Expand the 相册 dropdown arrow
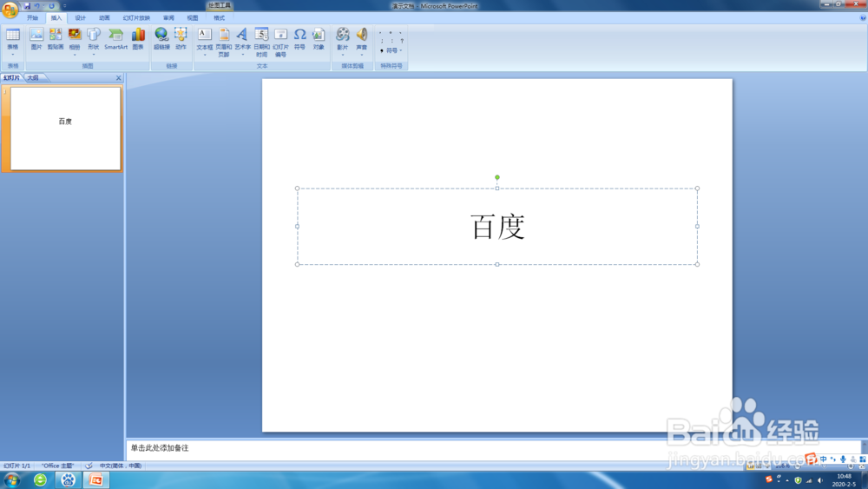The width and height of the screenshot is (868, 489). click(x=75, y=55)
